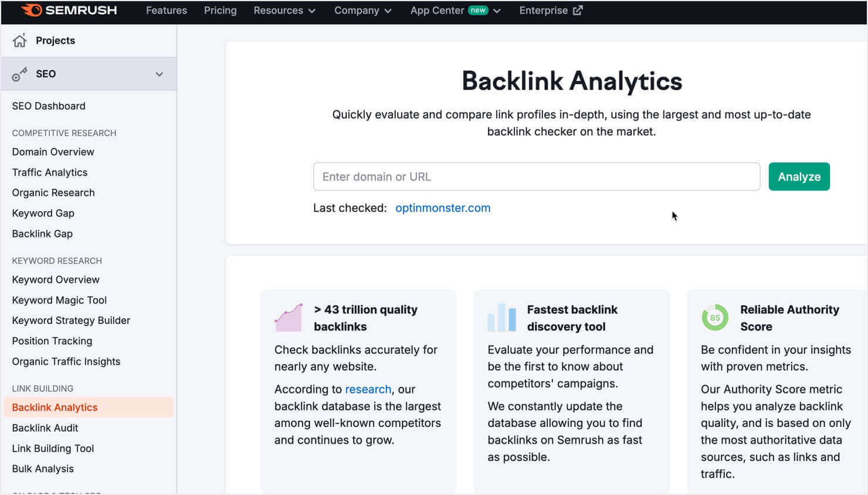This screenshot has height=495, width=868.
Task: Click the green new badge on App Center
Action: tap(477, 9)
